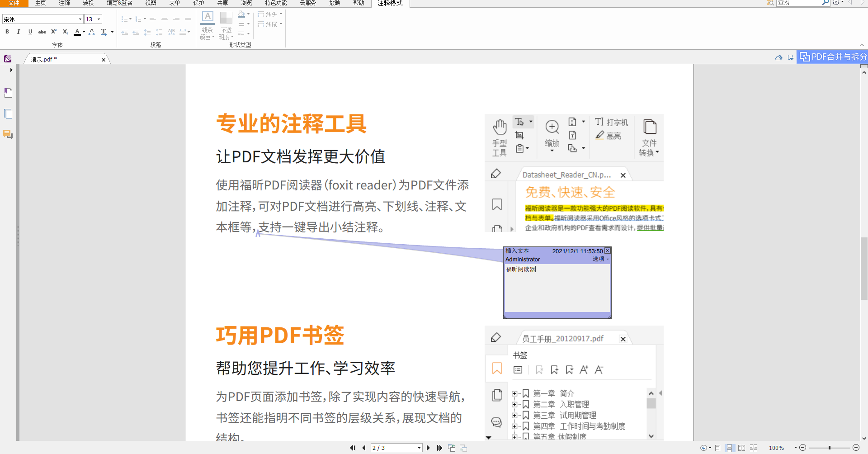
Task: Open the 选项 options menu in annotation popup
Action: coord(601,259)
